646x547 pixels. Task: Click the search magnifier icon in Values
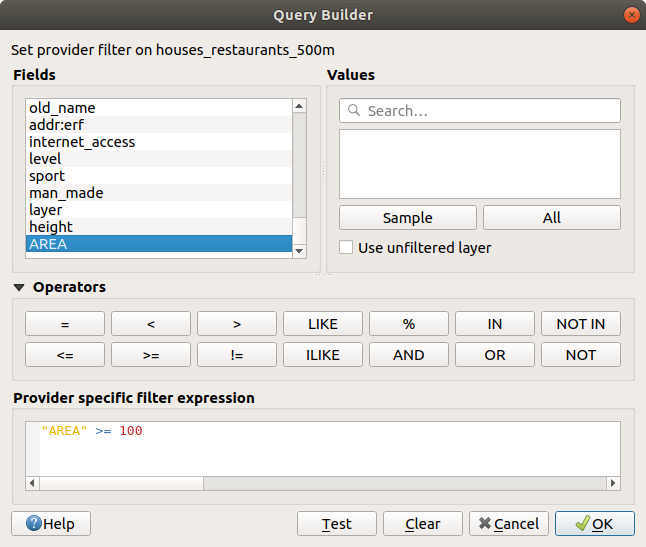click(x=354, y=111)
